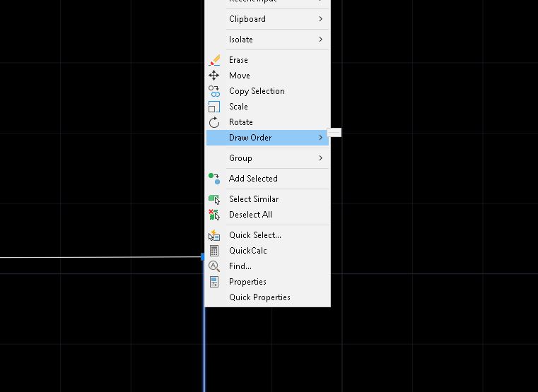Open the Quick Select... label
538x392 pixels.
click(255, 235)
